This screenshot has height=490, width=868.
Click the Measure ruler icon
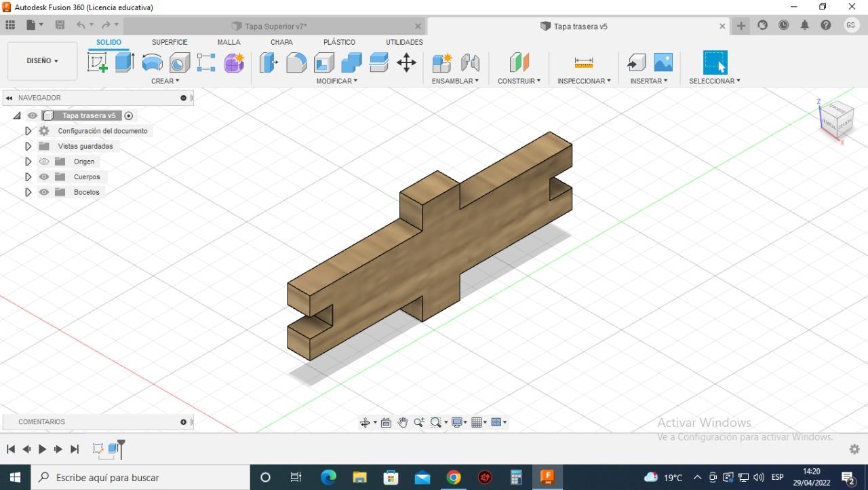[x=584, y=62]
